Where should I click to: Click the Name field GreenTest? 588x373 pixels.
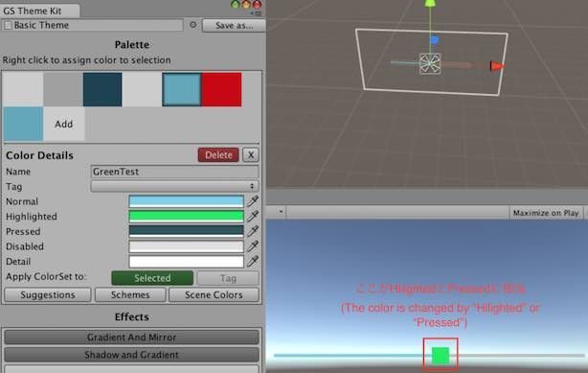pyautogui.click(x=174, y=172)
